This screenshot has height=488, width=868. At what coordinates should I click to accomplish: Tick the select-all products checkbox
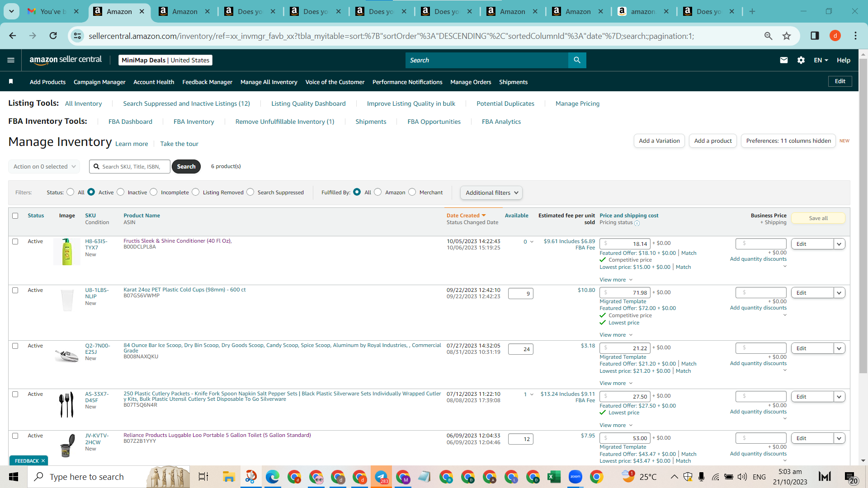[15, 216]
